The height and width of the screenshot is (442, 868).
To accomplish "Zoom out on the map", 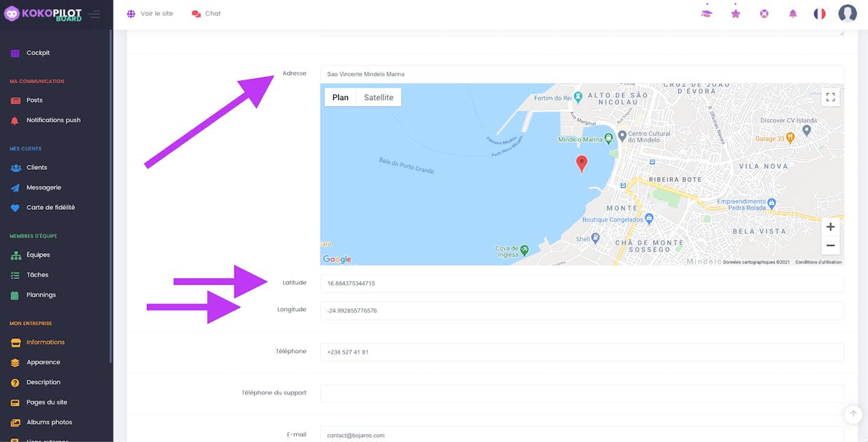I will pos(830,245).
